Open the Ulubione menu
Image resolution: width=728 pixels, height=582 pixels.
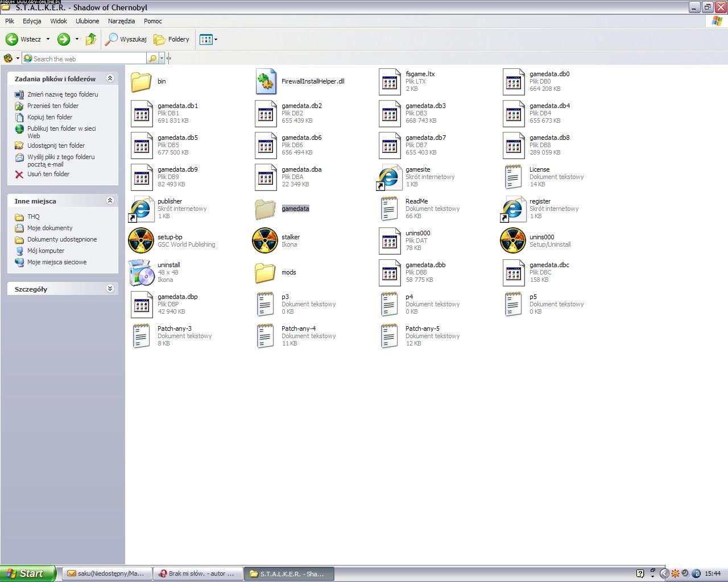tap(87, 21)
